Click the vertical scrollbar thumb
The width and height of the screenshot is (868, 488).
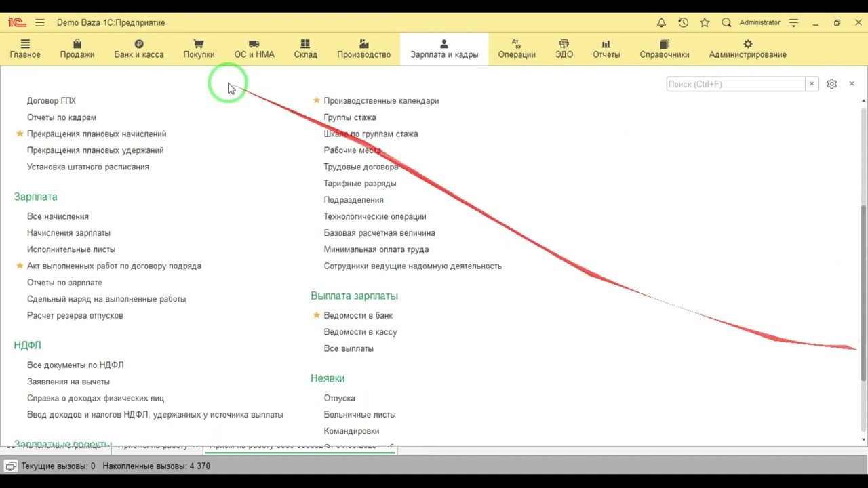point(863,291)
